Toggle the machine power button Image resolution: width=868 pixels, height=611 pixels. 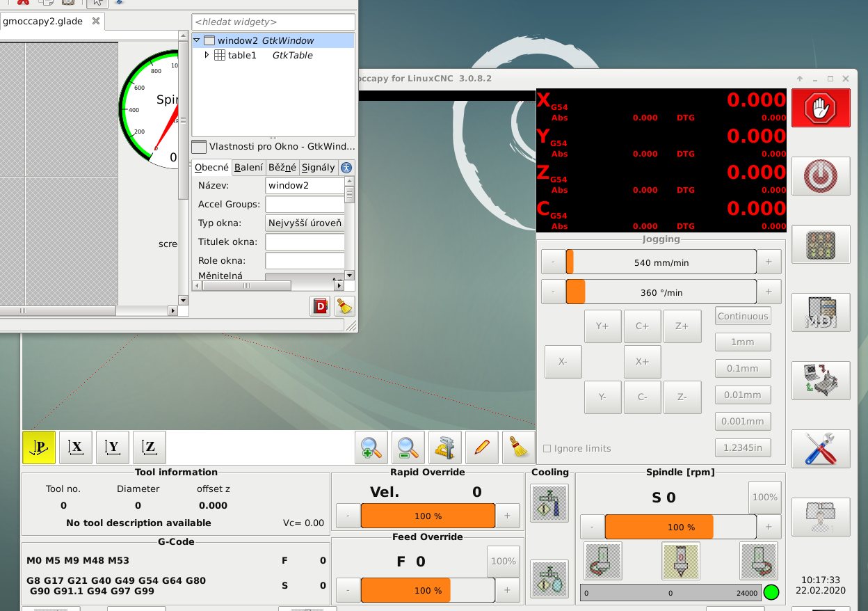(821, 175)
